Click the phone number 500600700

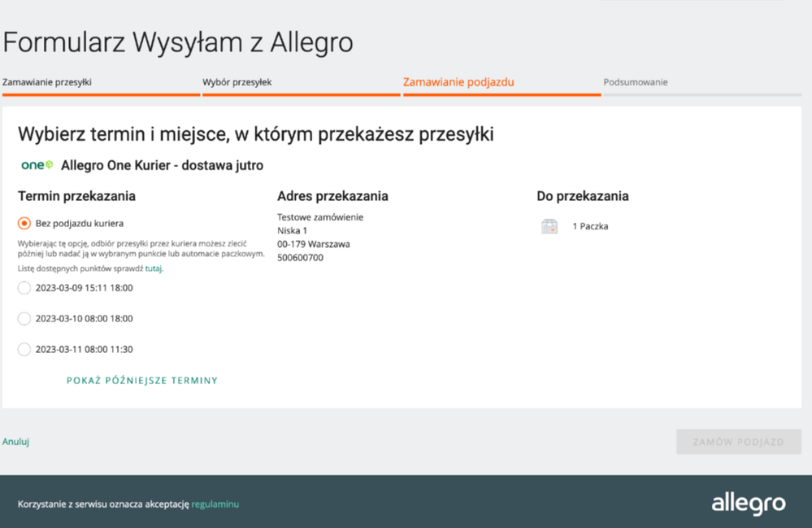300,257
